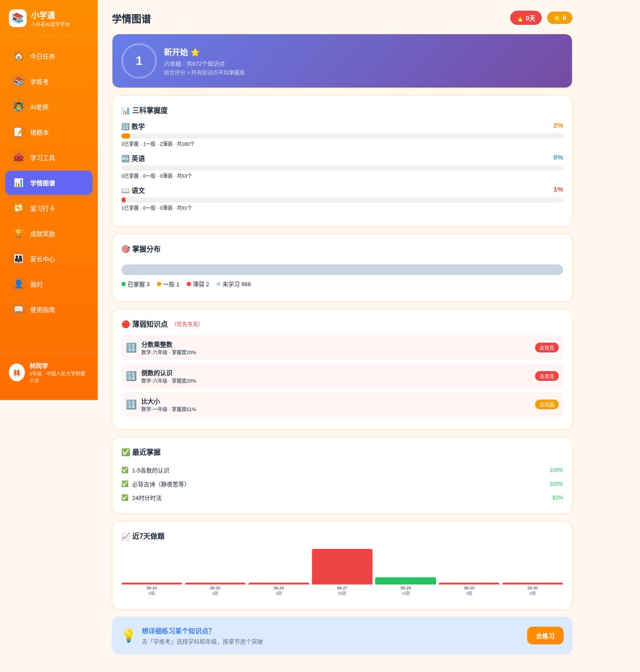Click the light bulb tip icon
This screenshot has width=640, height=672.
pyautogui.click(x=129, y=636)
